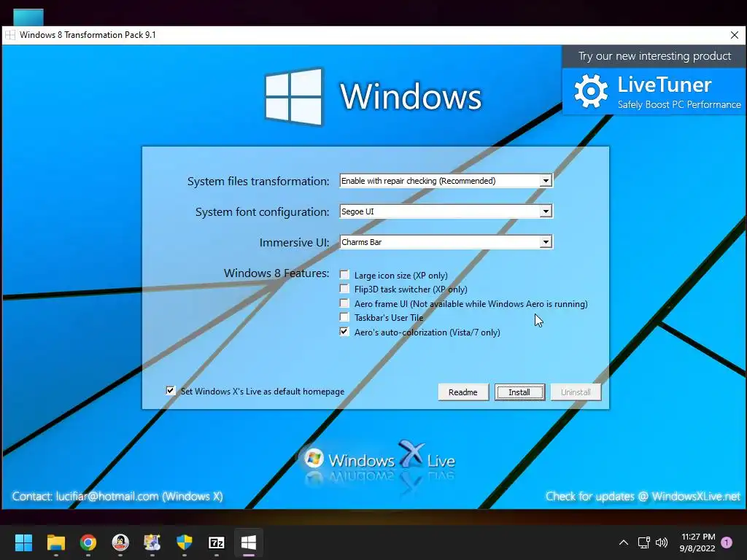Screen dimensions: 747x560
Task: Uncheck Aero's auto-colorization option
Action: coord(344,332)
